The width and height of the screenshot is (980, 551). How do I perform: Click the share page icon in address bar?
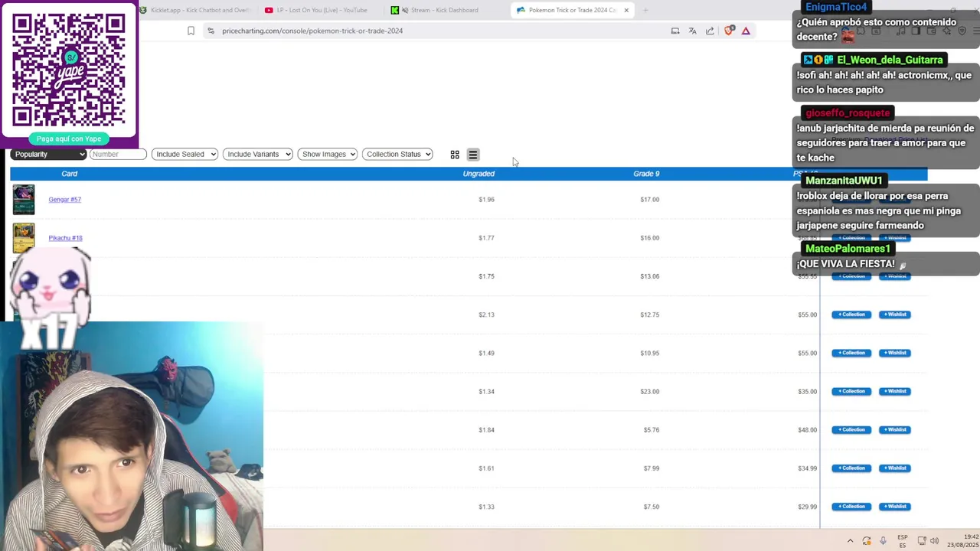pyautogui.click(x=710, y=31)
